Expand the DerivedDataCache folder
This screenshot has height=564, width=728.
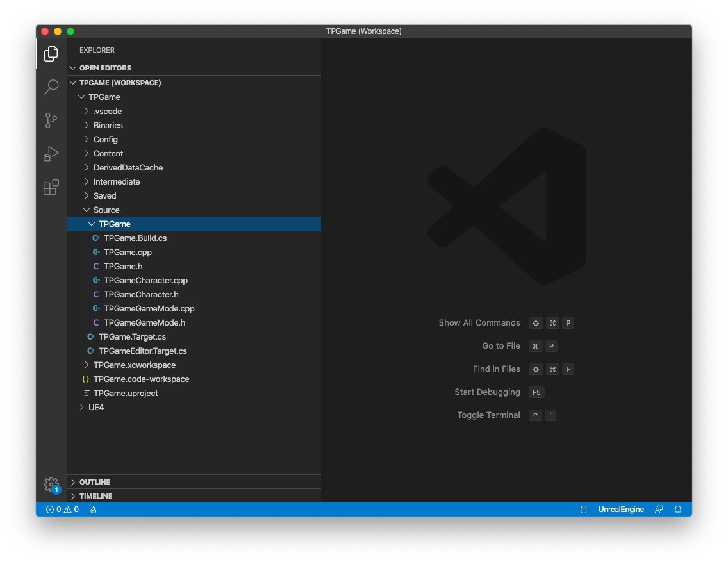194,167
